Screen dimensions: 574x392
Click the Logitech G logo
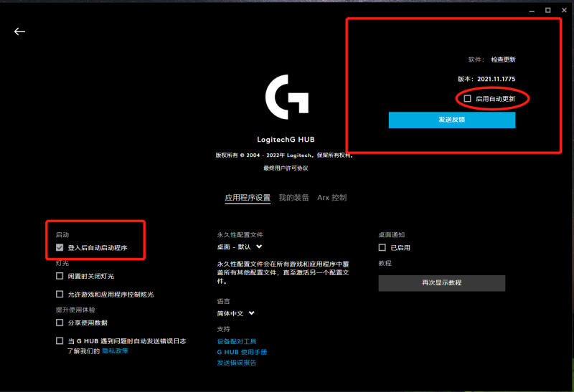point(287,97)
